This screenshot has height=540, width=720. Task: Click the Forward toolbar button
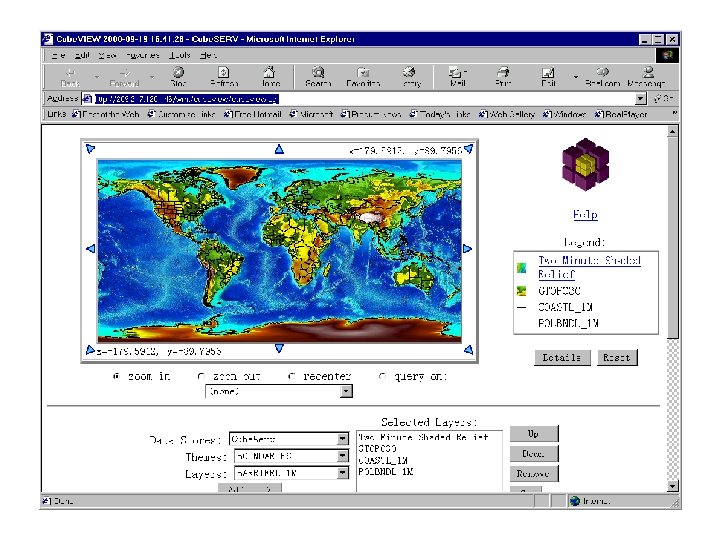point(124,77)
